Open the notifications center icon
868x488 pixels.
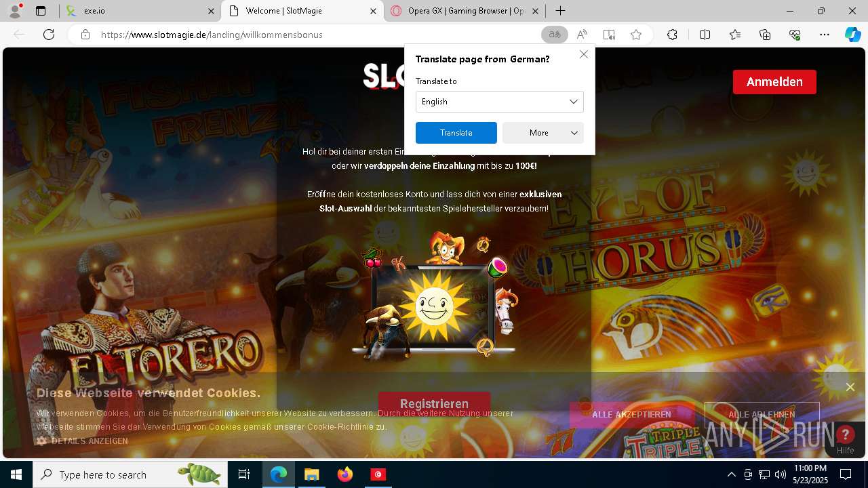pos(846,474)
